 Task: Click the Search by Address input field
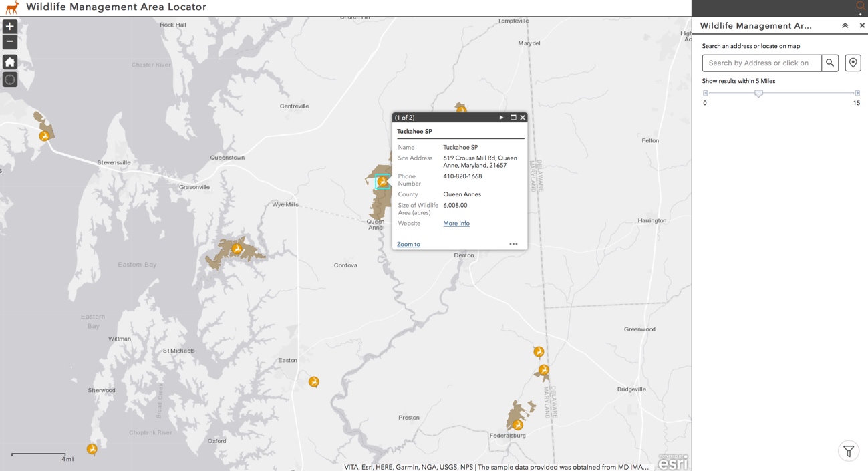pyautogui.click(x=762, y=63)
